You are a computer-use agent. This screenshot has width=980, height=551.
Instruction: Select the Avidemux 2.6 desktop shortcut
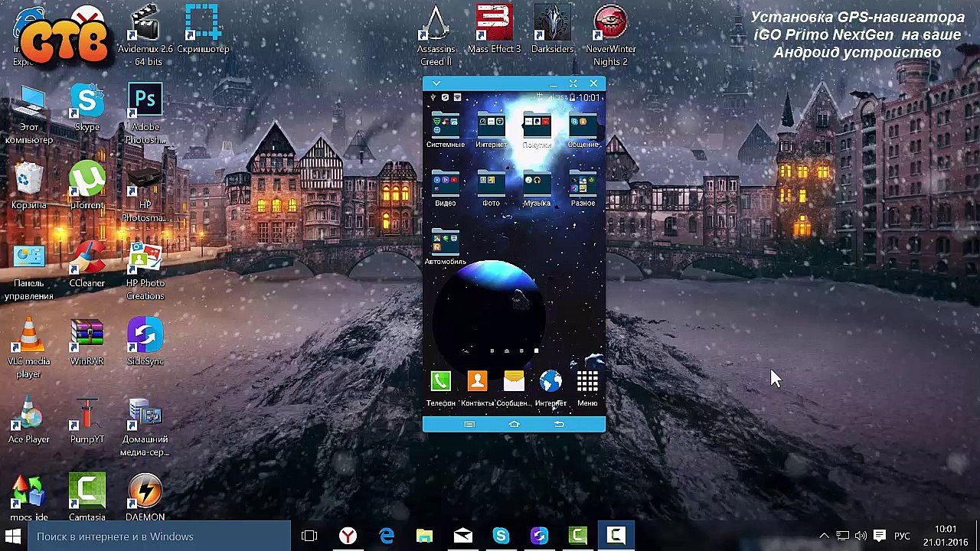click(x=145, y=35)
